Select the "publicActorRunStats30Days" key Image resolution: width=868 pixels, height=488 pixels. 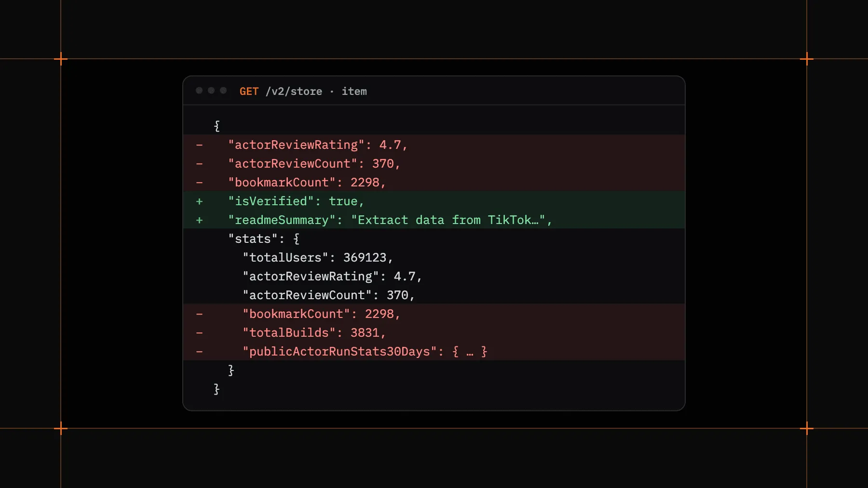tap(339, 352)
